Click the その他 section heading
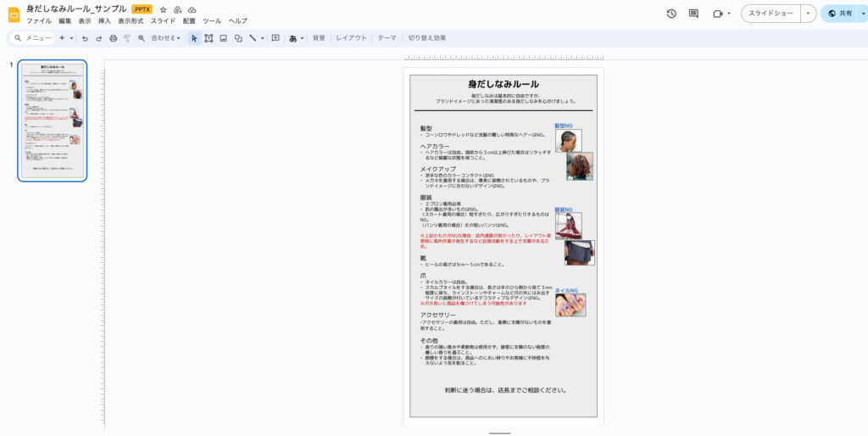Viewport: 868px width, 436px height. (429, 340)
